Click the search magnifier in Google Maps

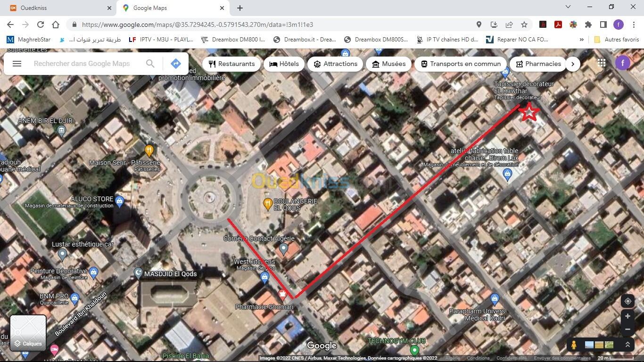(x=150, y=64)
